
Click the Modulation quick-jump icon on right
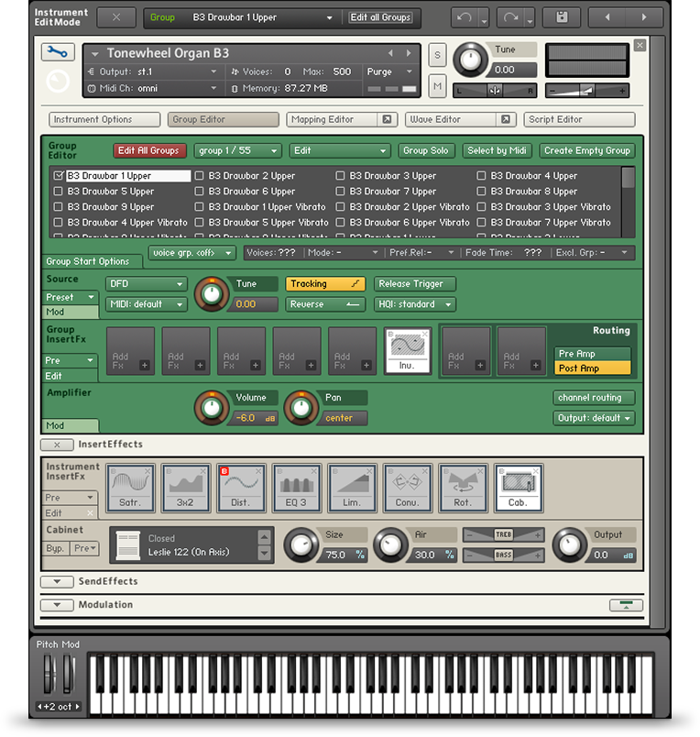tap(626, 605)
